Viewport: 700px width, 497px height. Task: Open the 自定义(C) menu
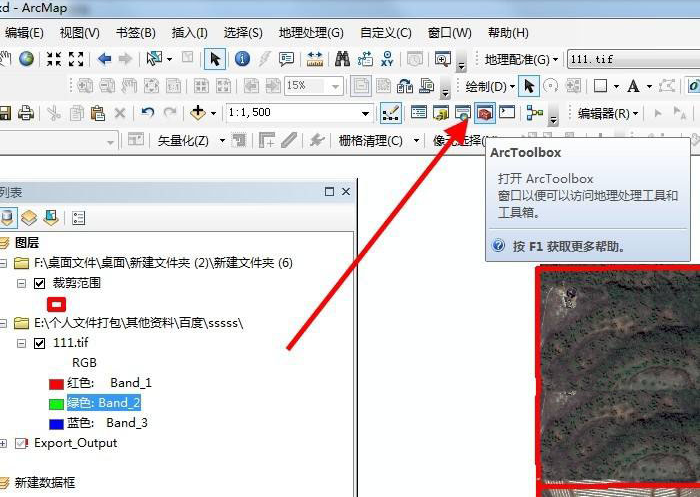386,33
